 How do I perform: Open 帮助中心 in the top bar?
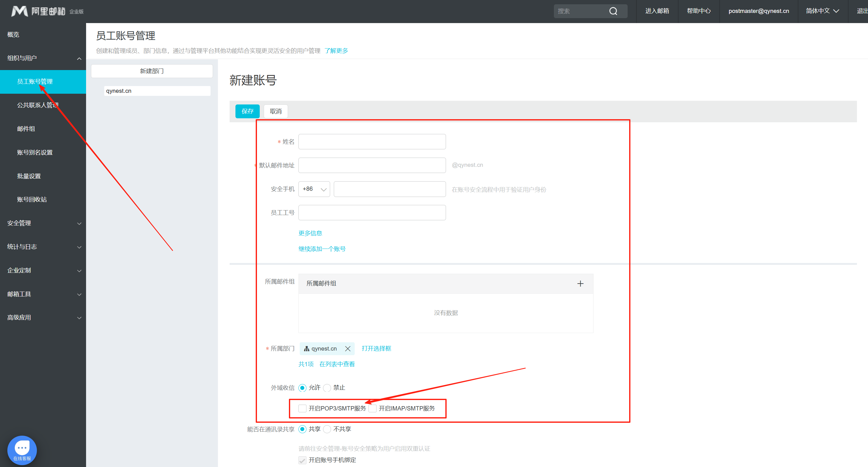pyautogui.click(x=699, y=11)
